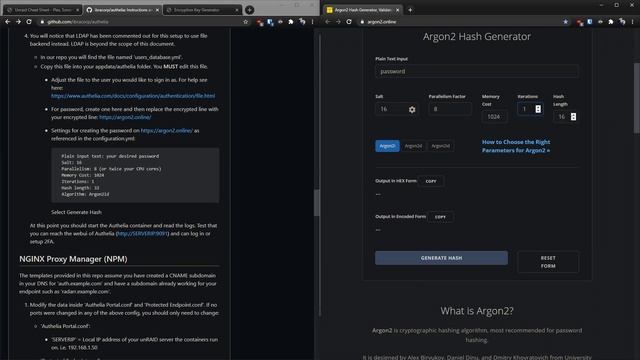
Task: Click the Generate Hash button
Action: coord(441,258)
